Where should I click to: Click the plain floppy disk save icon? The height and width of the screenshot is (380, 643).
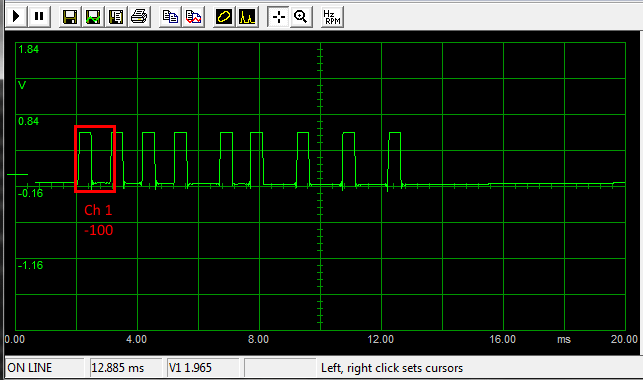point(70,17)
